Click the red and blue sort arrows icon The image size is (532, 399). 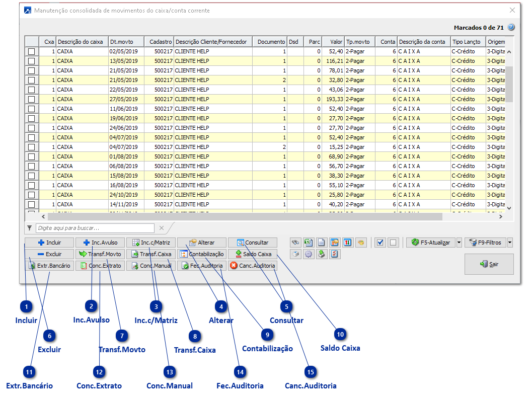(x=348, y=243)
